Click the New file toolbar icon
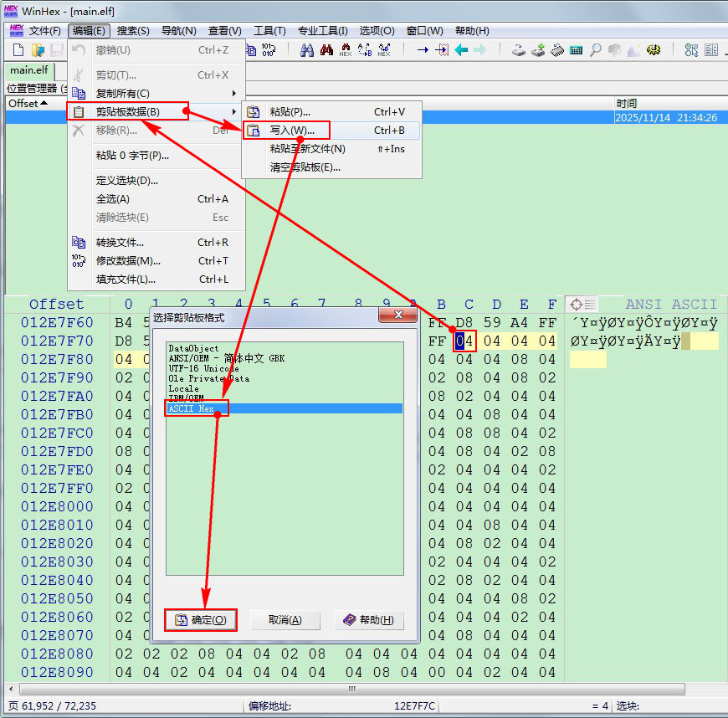The image size is (728, 718). click(x=18, y=50)
